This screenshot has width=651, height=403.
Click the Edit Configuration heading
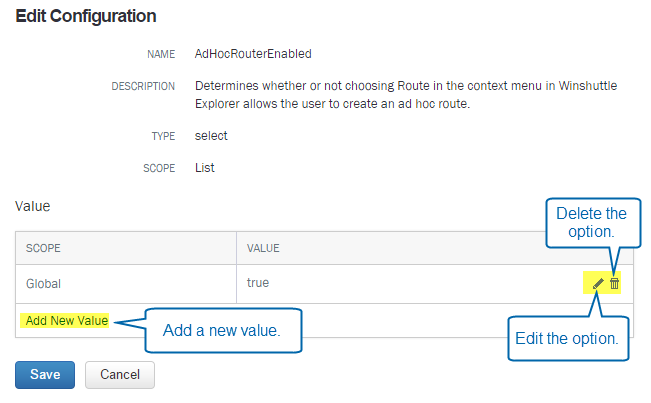pos(86,16)
